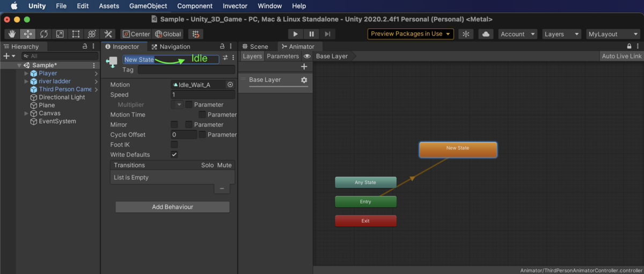
Task: Open the create object plus dropdown
Action: (9, 56)
